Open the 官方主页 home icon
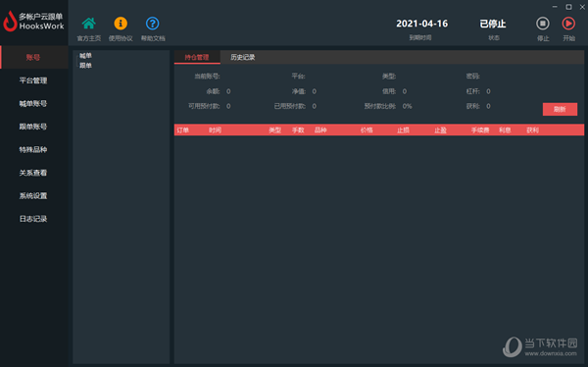This screenshot has width=588, height=367. (89, 24)
